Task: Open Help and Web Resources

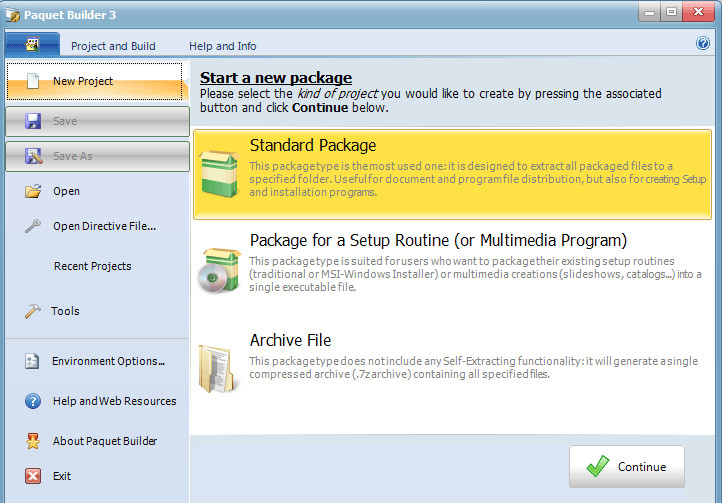Action: pyautogui.click(x=97, y=401)
